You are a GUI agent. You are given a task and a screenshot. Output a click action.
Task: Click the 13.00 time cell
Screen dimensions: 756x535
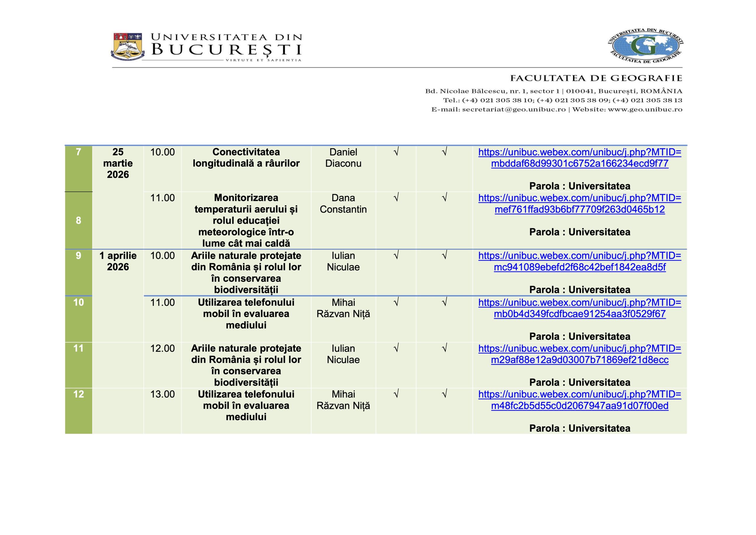pos(162,394)
